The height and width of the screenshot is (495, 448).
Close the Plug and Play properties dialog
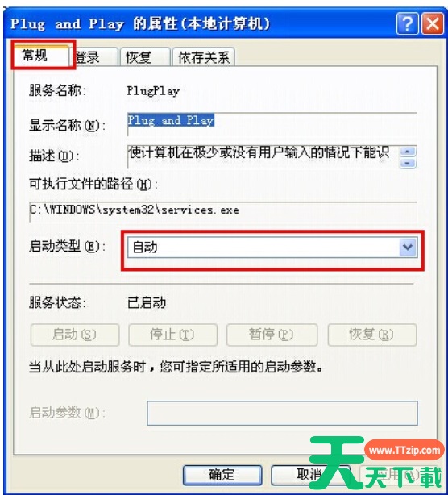click(433, 23)
